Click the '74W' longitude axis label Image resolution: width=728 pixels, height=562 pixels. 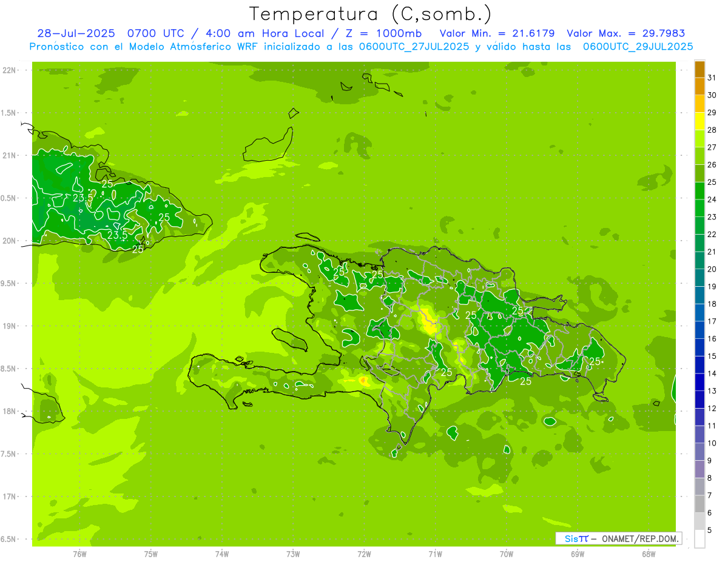[222, 554]
